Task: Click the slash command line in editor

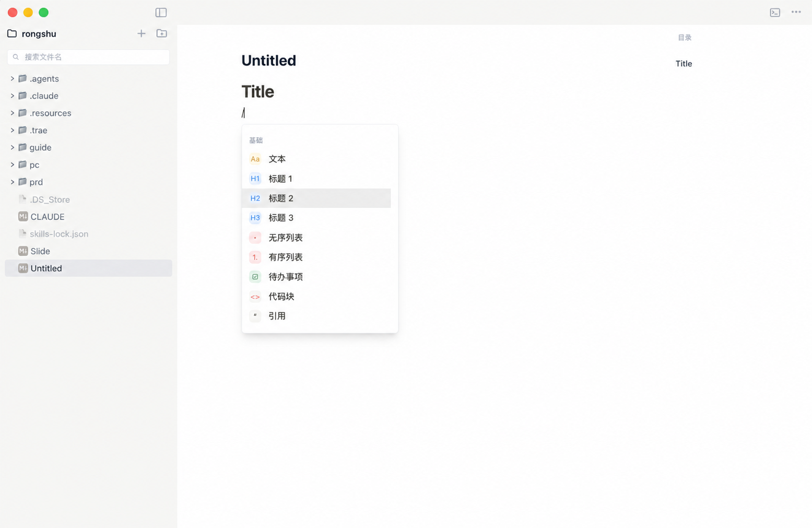Action: click(243, 113)
